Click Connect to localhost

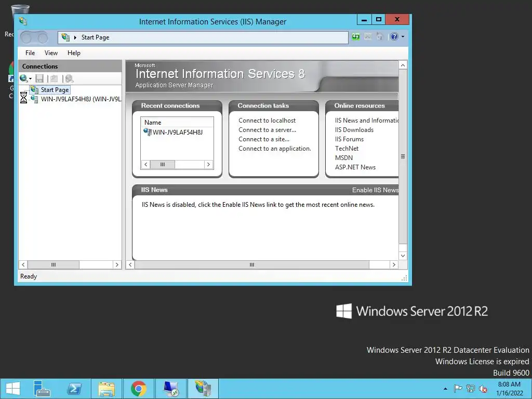[x=267, y=121]
